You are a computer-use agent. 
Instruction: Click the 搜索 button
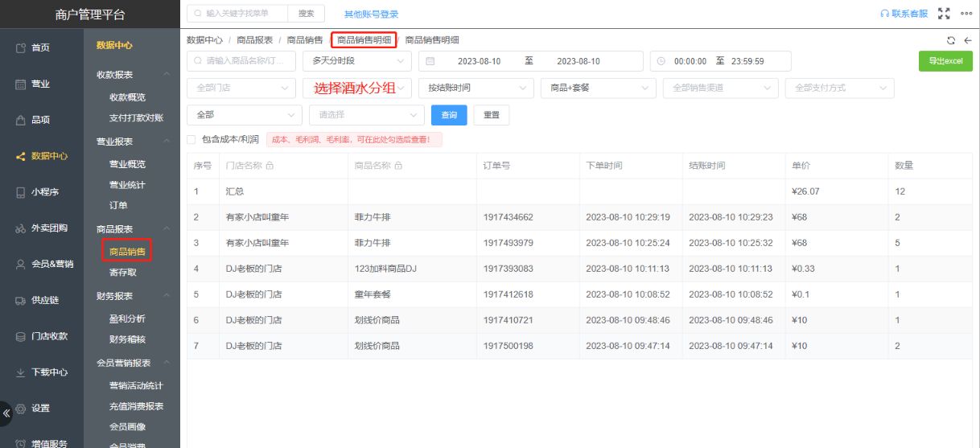coord(307,14)
